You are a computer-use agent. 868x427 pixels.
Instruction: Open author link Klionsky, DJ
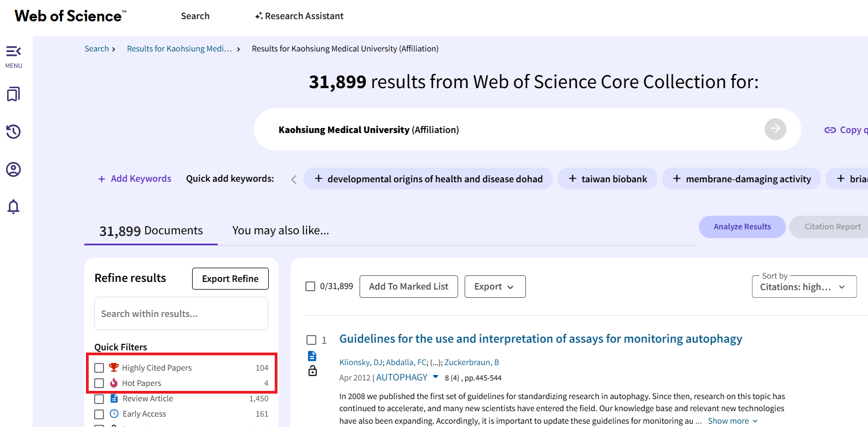point(361,362)
